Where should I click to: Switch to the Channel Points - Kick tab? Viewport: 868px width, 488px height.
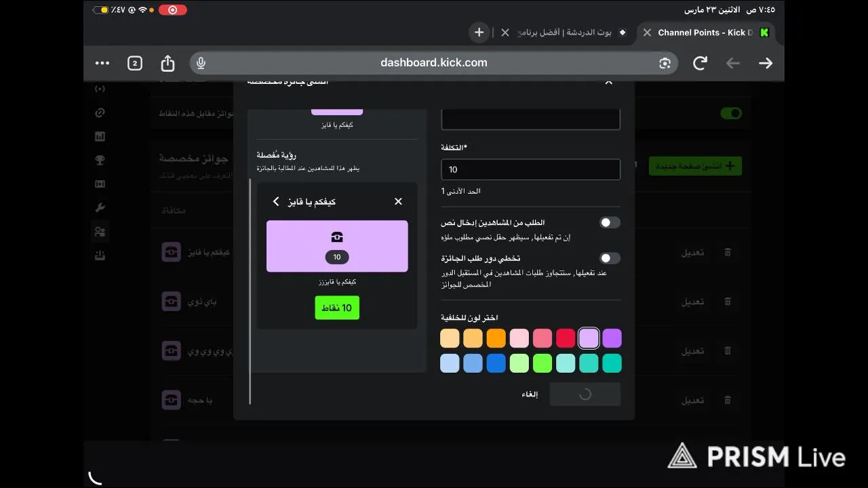click(705, 33)
